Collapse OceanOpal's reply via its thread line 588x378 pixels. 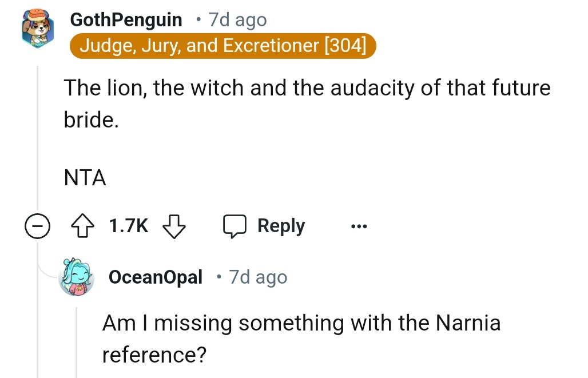pos(77,343)
